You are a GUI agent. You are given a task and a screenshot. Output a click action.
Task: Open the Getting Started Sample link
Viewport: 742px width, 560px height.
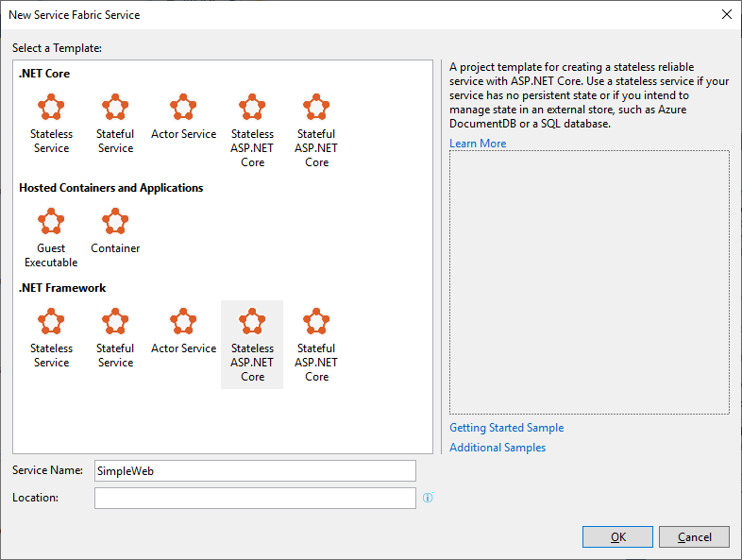(506, 428)
